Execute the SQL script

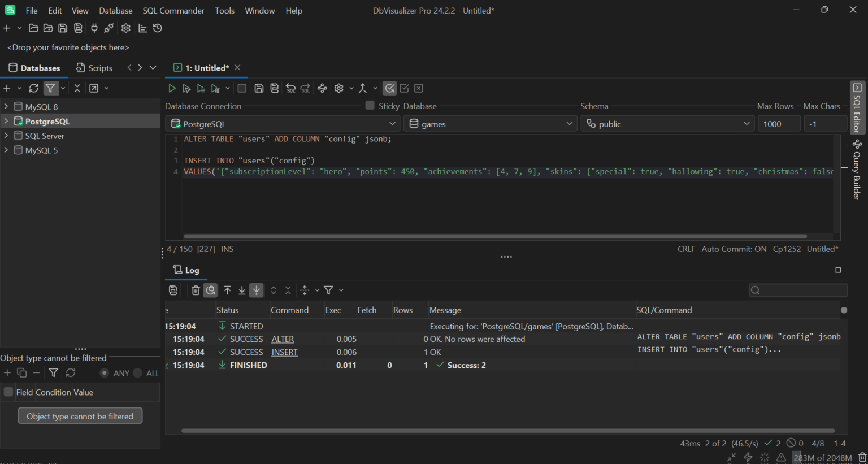click(172, 88)
